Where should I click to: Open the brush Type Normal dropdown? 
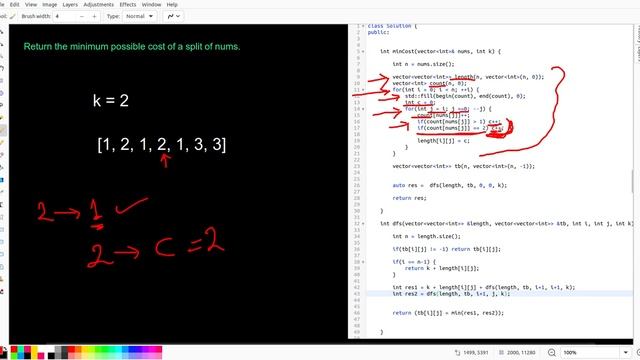pyautogui.click(x=139, y=16)
